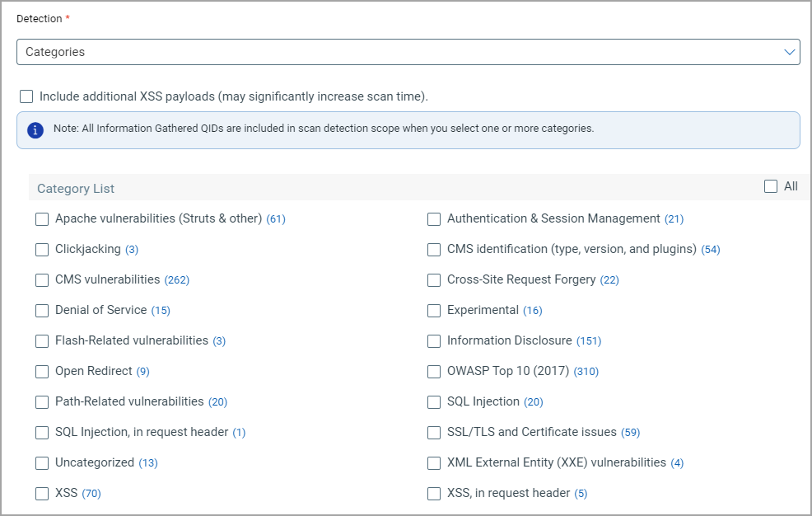Check the OWASP Top 10 (2017) category
812x516 pixels.
434,371
